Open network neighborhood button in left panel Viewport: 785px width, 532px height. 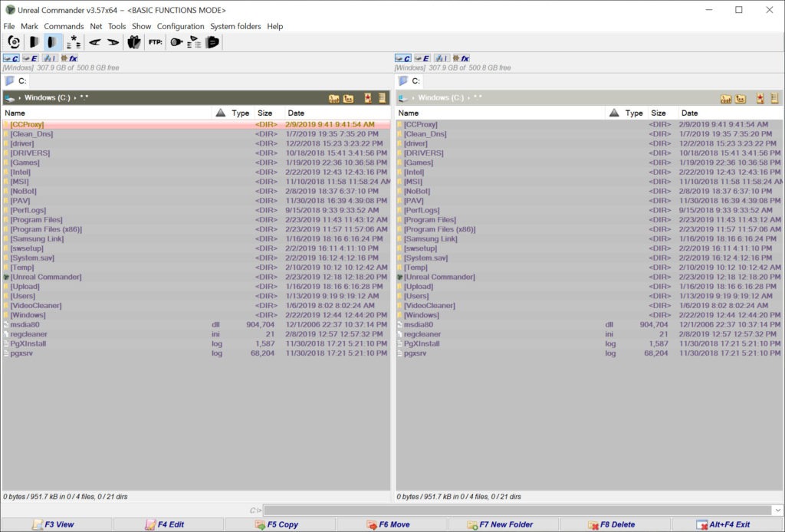pyautogui.click(x=50, y=58)
